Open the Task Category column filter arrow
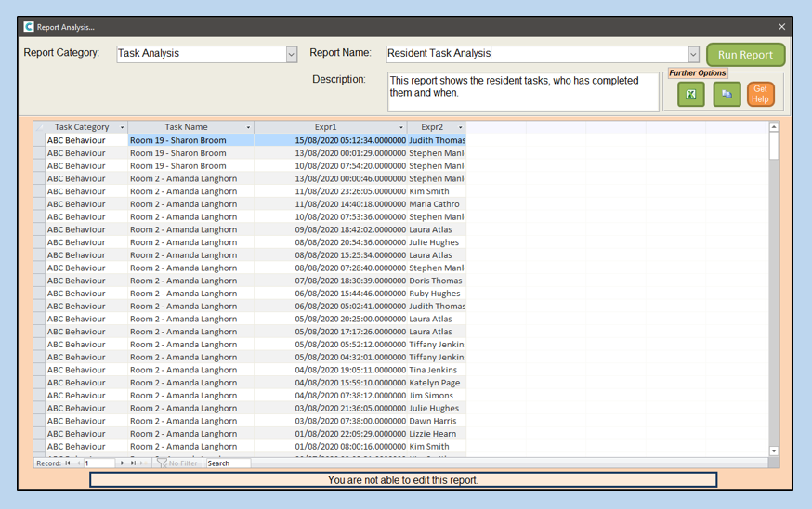The height and width of the screenshot is (509, 812). 121,127
